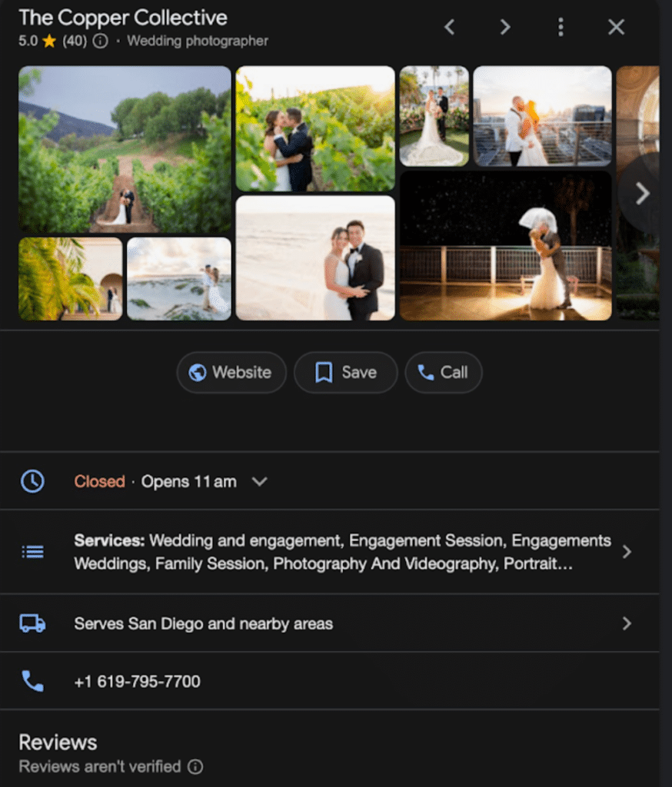Open the palm tree archway photo
672x787 pixels.
70,278
